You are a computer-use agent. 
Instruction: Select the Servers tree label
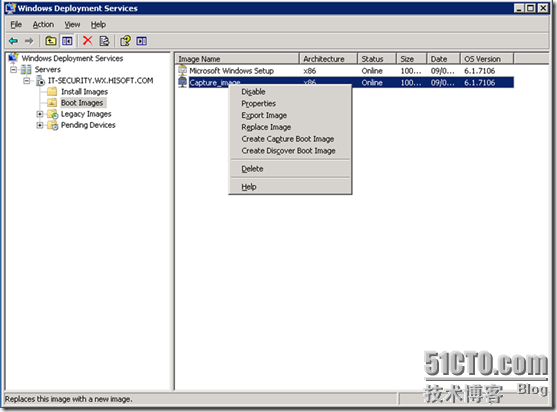pos(48,69)
